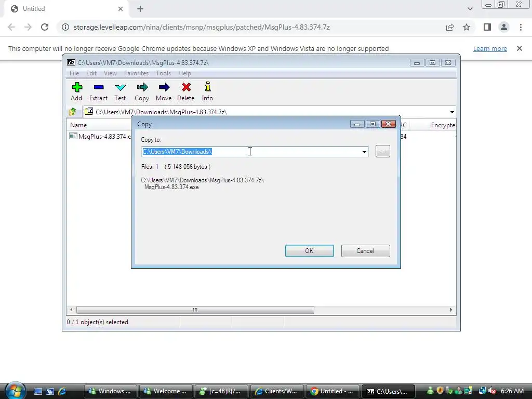Click the Learn more link

[x=490, y=48]
